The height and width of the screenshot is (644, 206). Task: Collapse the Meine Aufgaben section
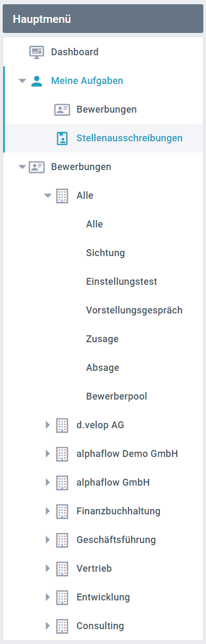tap(22, 81)
